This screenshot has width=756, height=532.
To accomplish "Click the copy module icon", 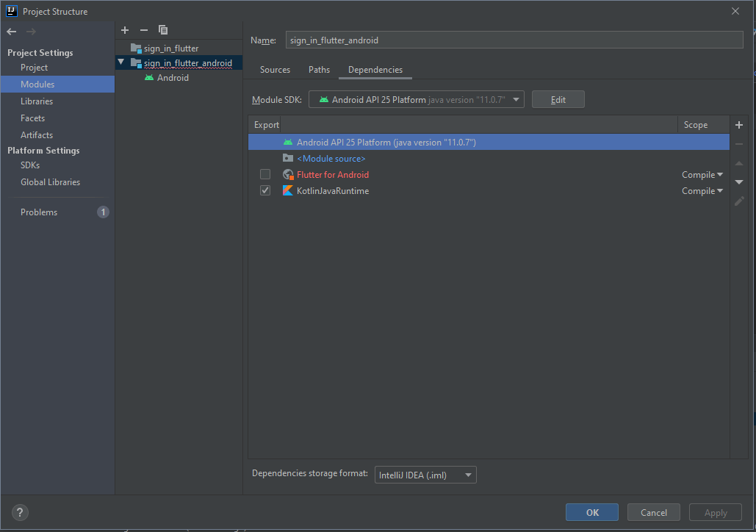I will click(x=162, y=30).
